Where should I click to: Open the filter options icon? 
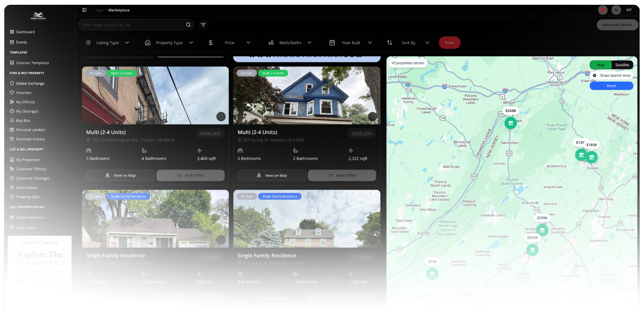coord(203,25)
